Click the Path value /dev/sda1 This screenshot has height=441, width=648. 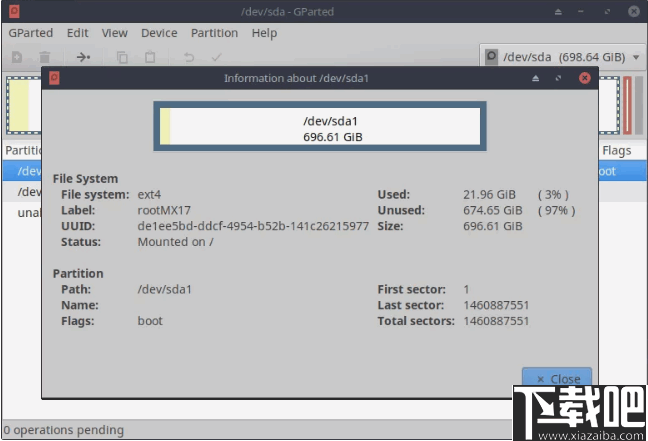[x=164, y=289]
